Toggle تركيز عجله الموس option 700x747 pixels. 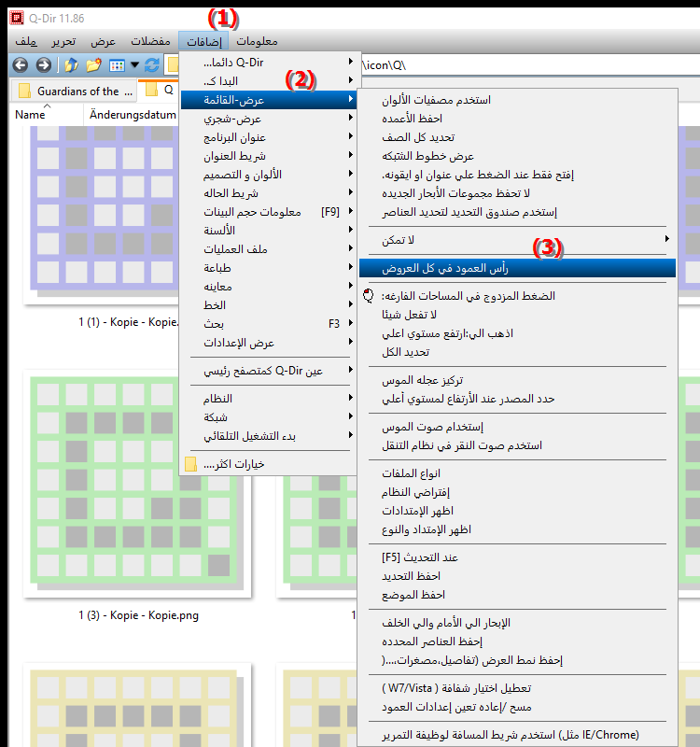(x=517, y=380)
